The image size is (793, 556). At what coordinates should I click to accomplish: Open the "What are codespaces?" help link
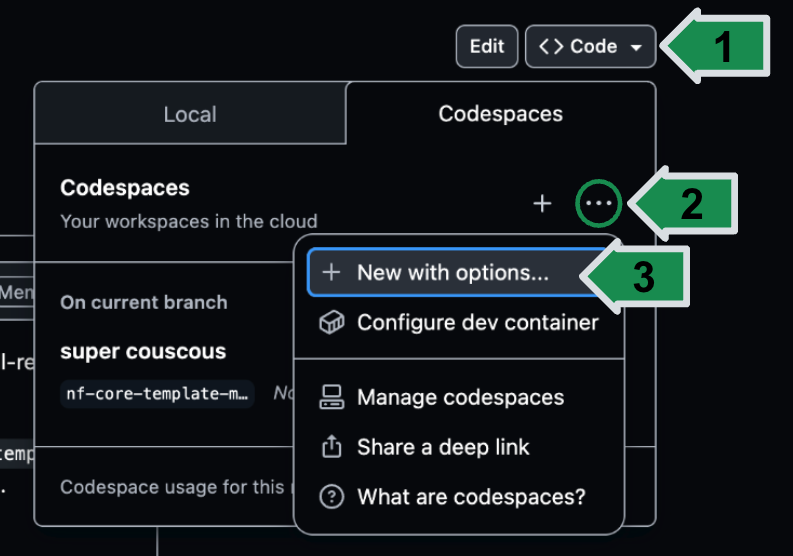tap(471, 496)
